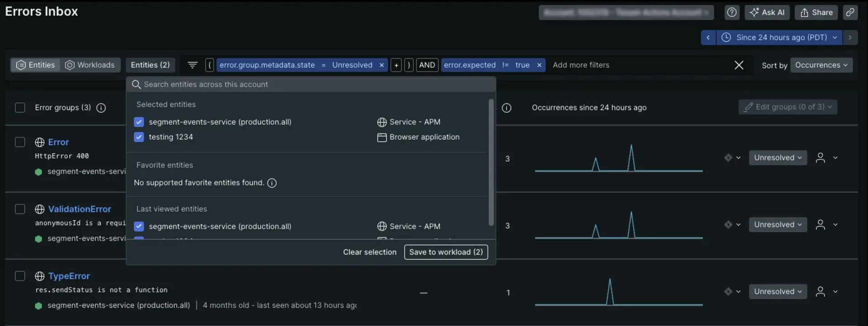Click the copy permalink chain icon
This screenshot has height=326, width=868.
point(850,13)
